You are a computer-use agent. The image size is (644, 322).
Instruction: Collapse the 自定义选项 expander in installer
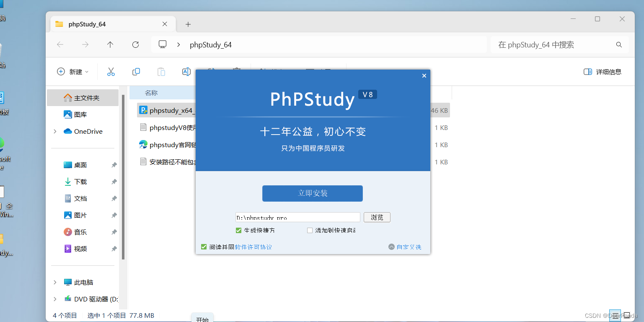405,247
